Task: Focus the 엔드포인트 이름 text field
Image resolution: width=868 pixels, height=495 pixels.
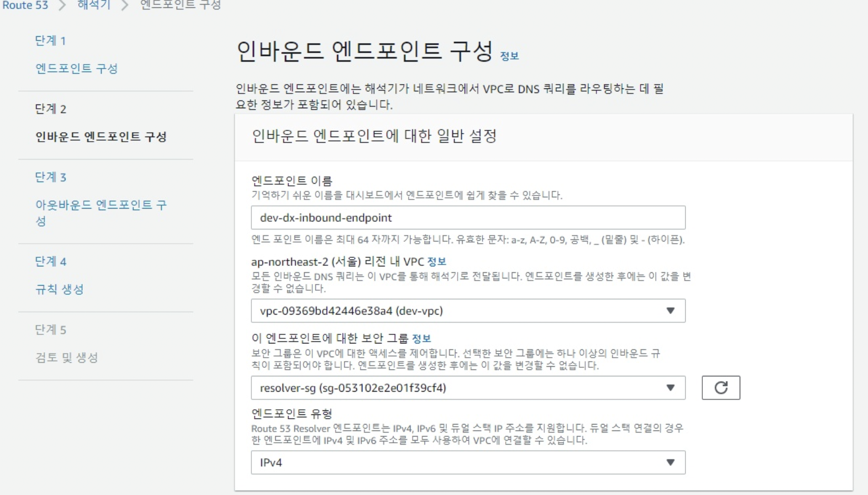Action: (x=468, y=217)
